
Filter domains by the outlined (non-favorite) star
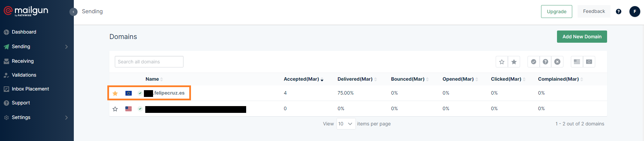click(501, 62)
